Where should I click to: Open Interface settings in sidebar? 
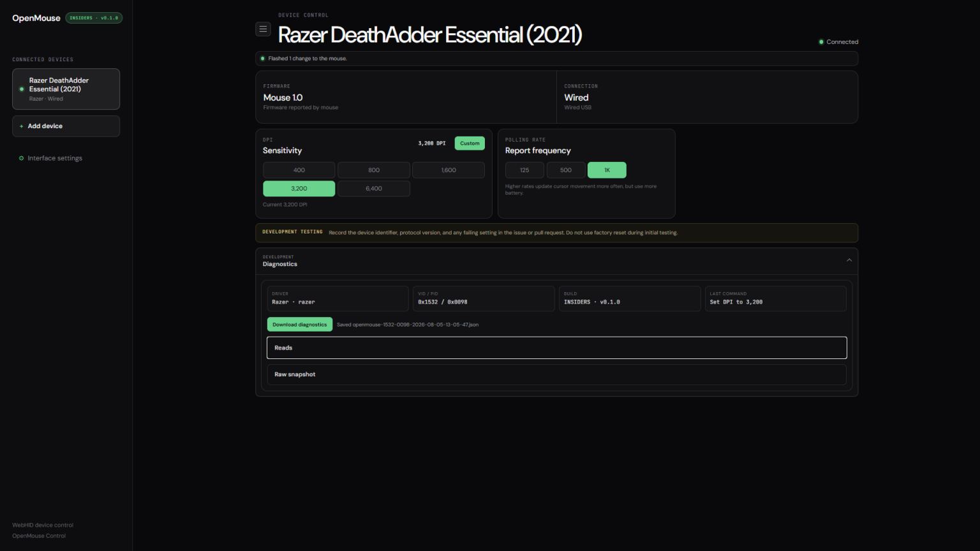coord(54,158)
